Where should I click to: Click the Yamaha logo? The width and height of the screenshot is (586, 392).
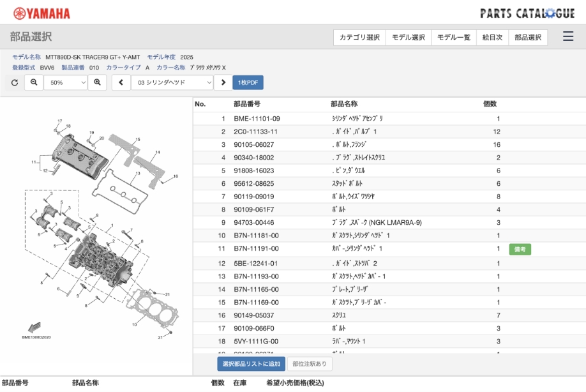point(42,13)
